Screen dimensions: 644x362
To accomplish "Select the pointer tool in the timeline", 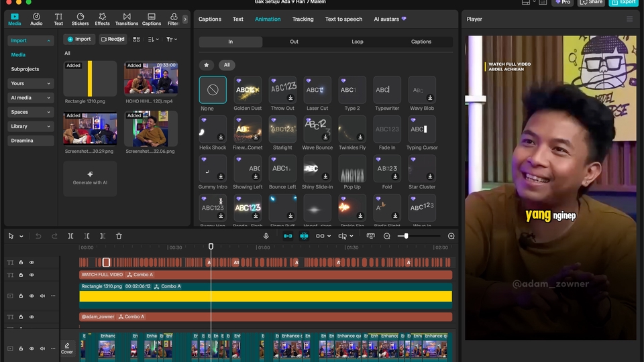I will point(11,236).
